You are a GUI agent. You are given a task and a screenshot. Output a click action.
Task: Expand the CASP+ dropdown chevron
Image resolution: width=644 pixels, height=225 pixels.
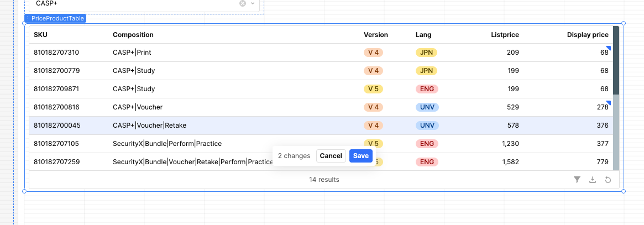coord(253,3)
